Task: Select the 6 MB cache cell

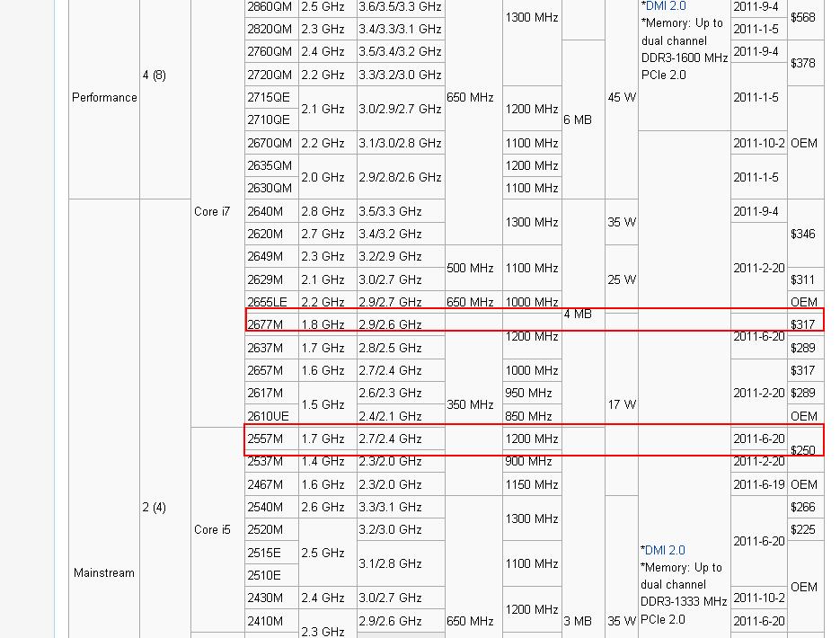Action: point(583,120)
